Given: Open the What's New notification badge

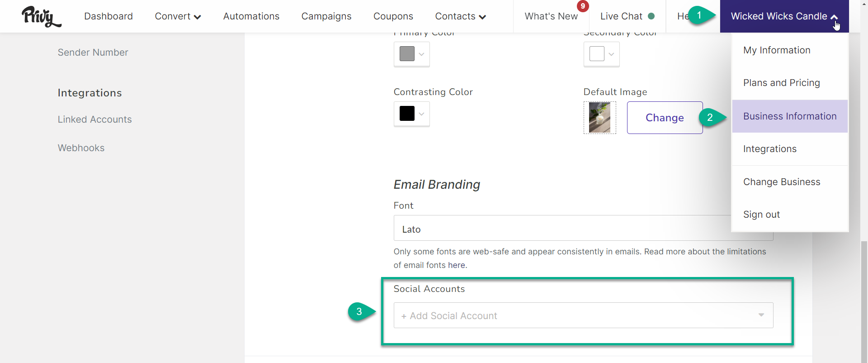Looking at the screenshot, I should pos(583,6).
